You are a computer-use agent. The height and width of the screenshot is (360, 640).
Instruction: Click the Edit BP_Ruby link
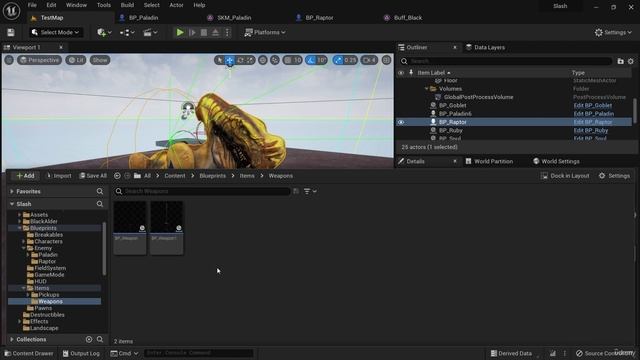(591, 131)
